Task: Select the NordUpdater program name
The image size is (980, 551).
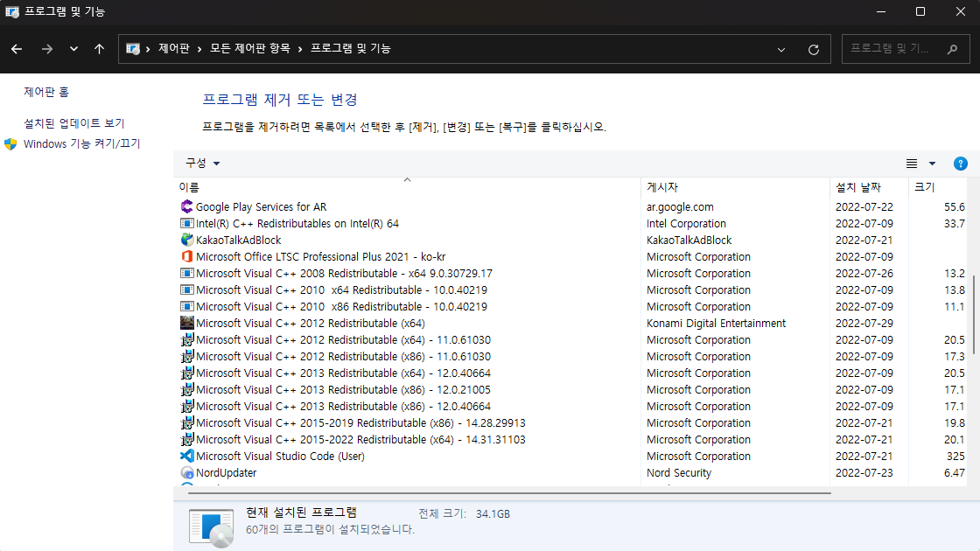Action: click(227, 473)
